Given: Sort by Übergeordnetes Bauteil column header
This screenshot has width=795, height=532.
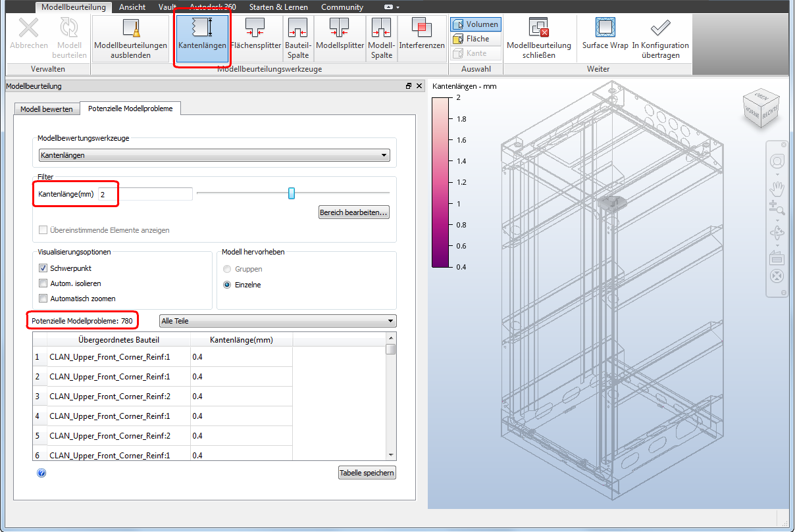Looking at the screenshot, I should coord(118,340).
